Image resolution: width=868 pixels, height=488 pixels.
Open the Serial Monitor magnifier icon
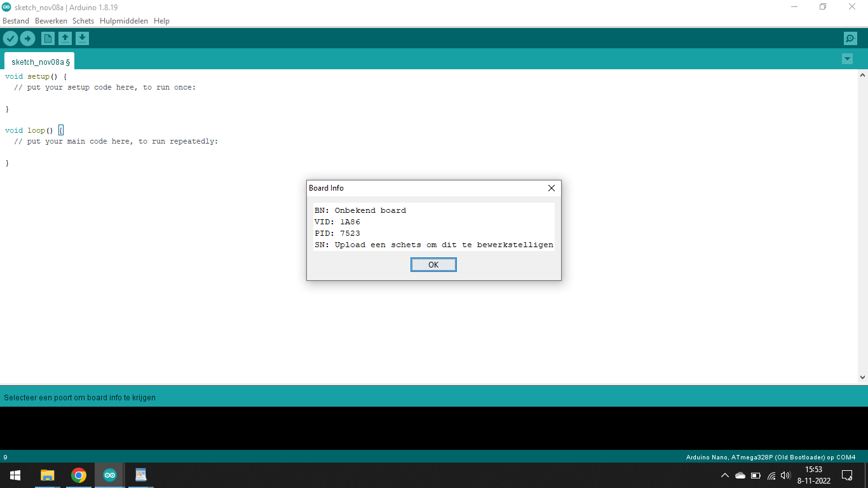coord(850,39)
